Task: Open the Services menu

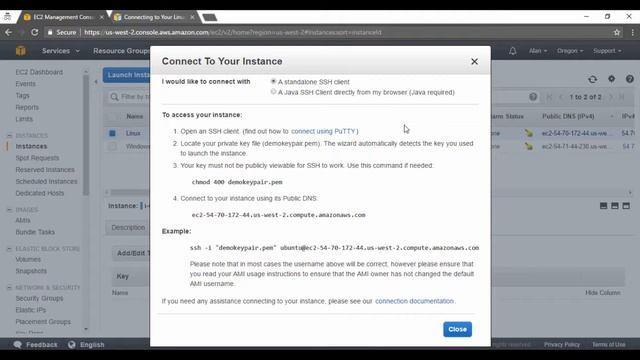Action: click(60, 51)
